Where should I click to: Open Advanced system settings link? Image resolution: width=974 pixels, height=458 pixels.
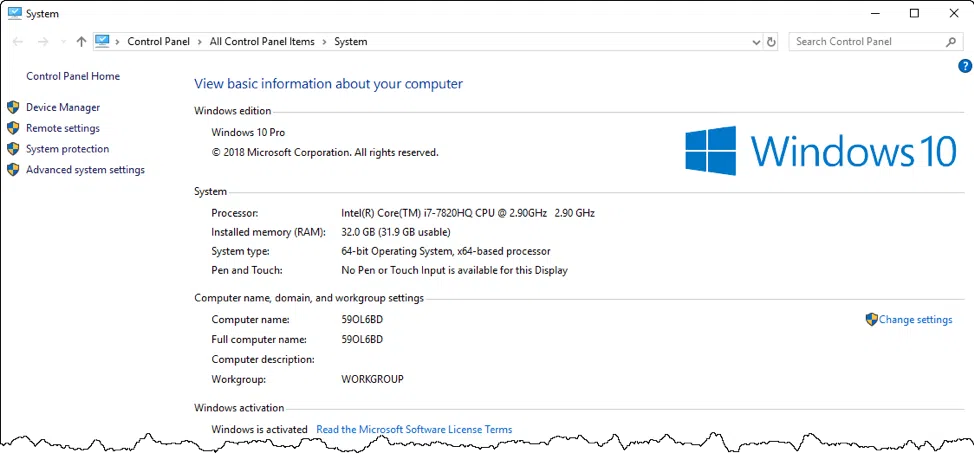coord(85,170)
